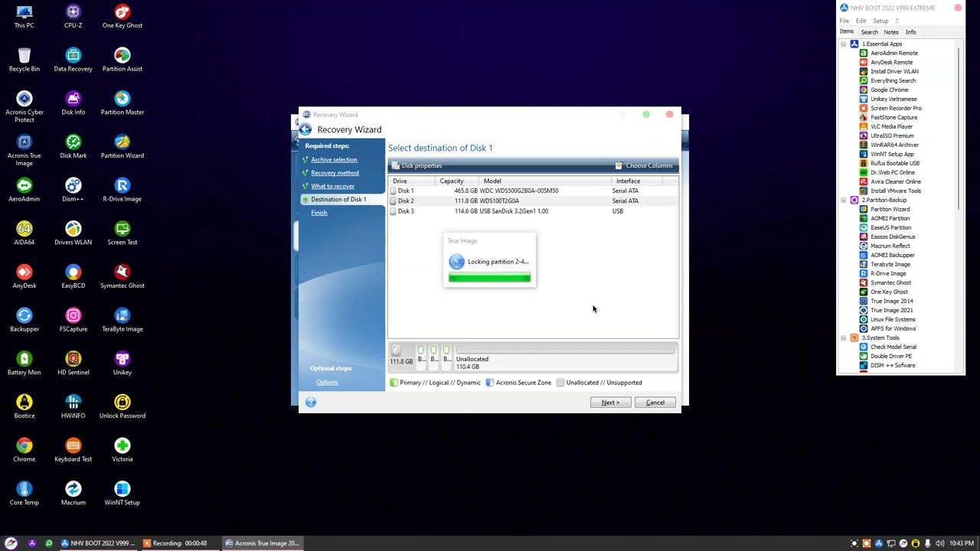Viewport: 980px width, 551px height.
Task: Collapse the 3.System Tools tree group
Action: click(844, 337)
